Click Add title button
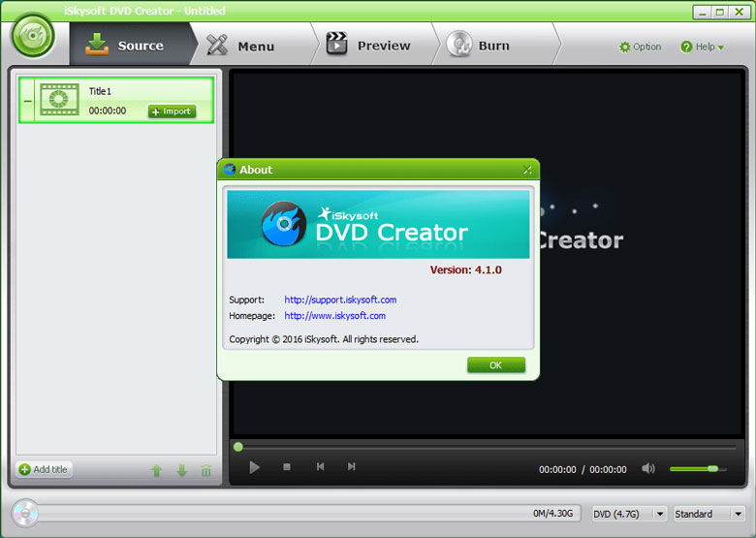The height and width of the screenshot is (538, 756). 44,469
